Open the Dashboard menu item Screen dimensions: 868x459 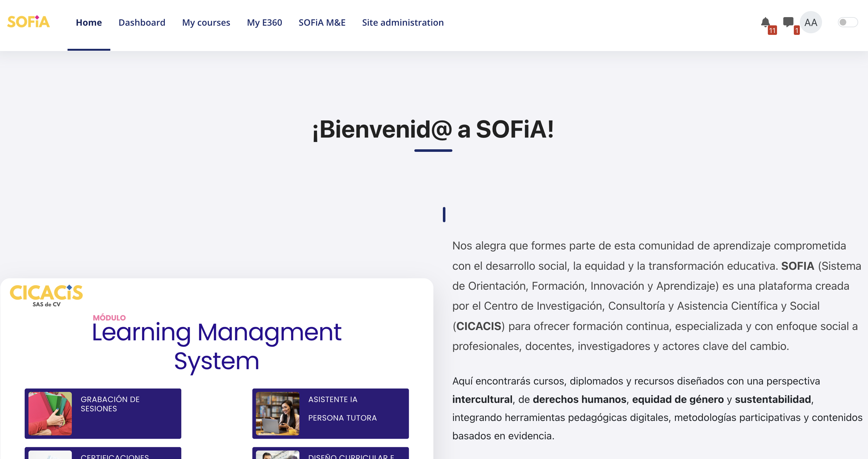142,22
